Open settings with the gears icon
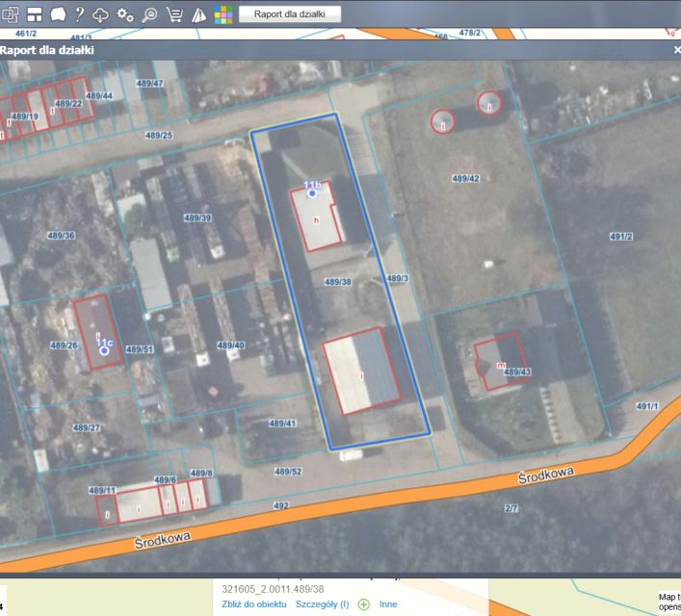This screenshot has height=616, width=681. tap(125, 14)
